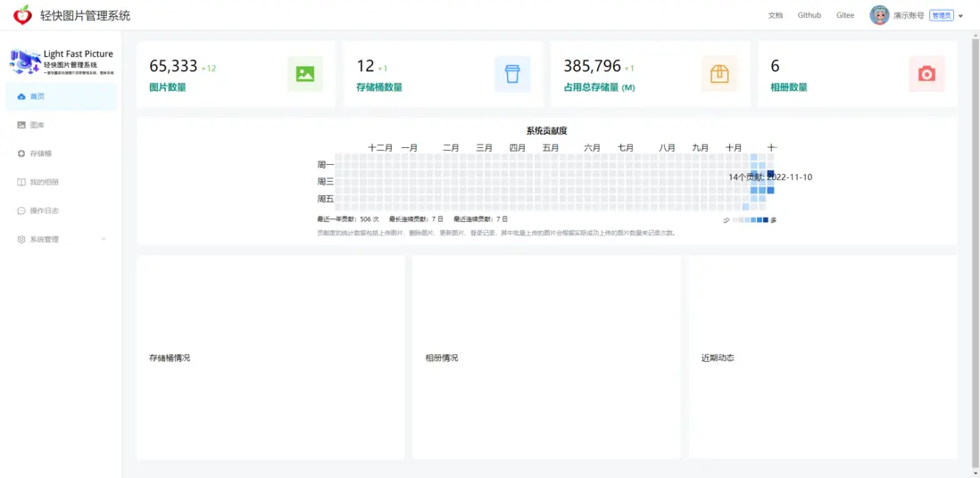Click the 系统管理 gear icon in sidebar
Screen dimensions: 980x478
tap(21, 239)
